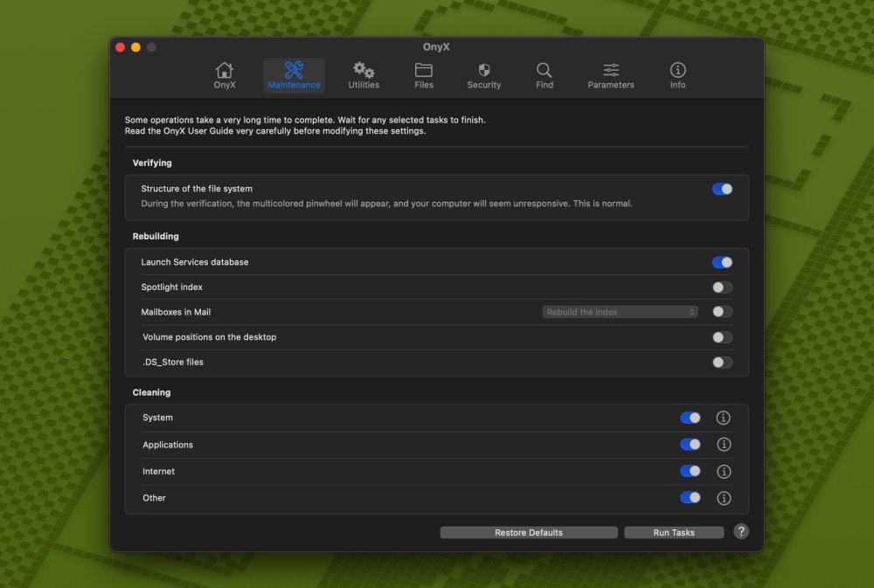The height and width of the screenshot is (588, 874).
Task: Click the Volume positions on the desktop label
Action: tap(210, 337)
